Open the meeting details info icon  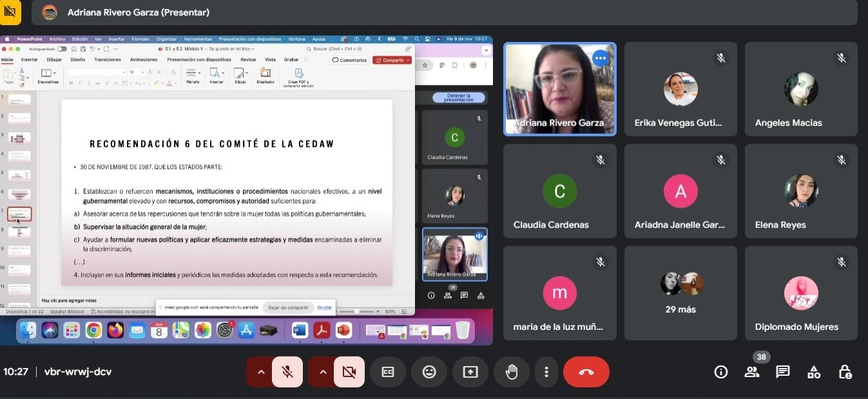pos(721,372)
